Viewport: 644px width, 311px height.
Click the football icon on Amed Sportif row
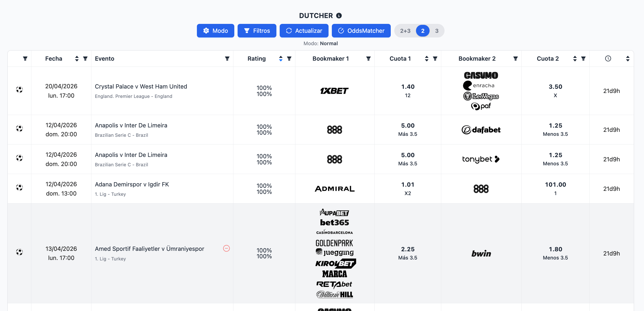click(x=19, y=252)
